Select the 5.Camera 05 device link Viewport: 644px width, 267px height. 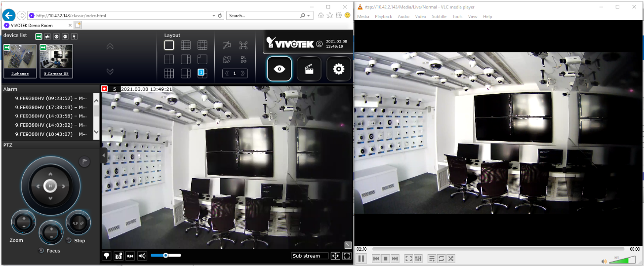56,74
